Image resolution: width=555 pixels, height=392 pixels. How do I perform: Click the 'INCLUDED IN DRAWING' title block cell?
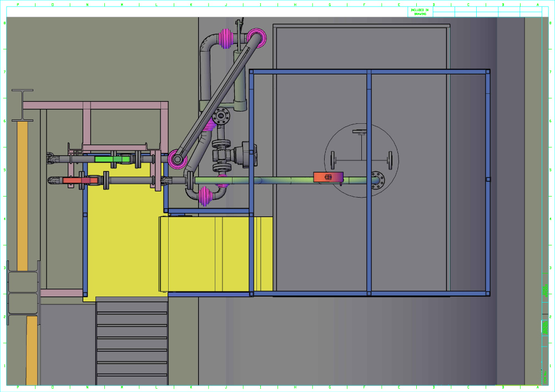coord(420,12)
